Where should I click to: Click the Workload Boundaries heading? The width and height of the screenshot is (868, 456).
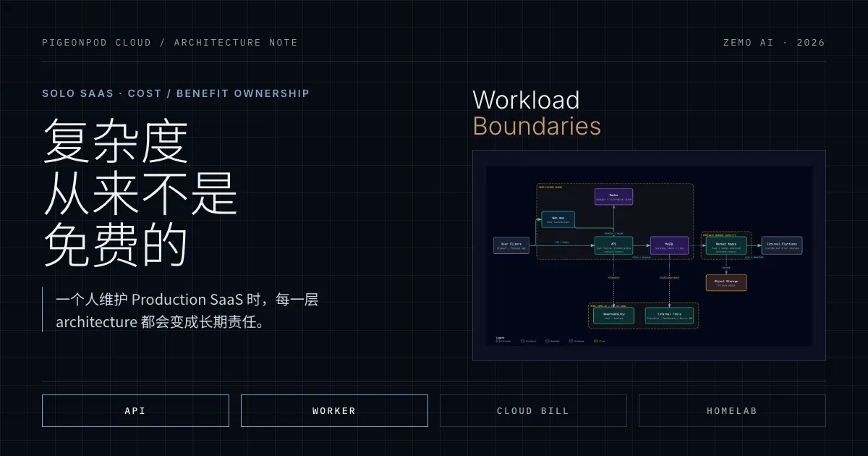click(x=537, y=113)
